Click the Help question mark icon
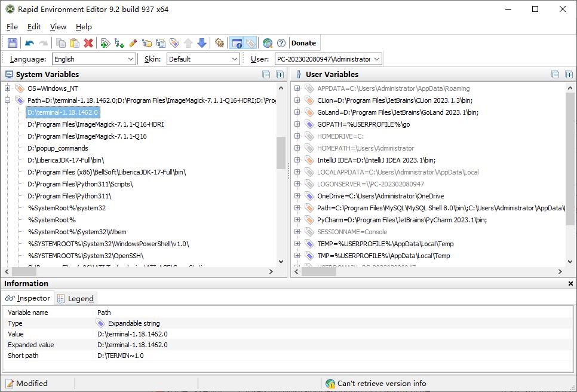The height and width of the screenshot is (392, 577). coord(281,43)
